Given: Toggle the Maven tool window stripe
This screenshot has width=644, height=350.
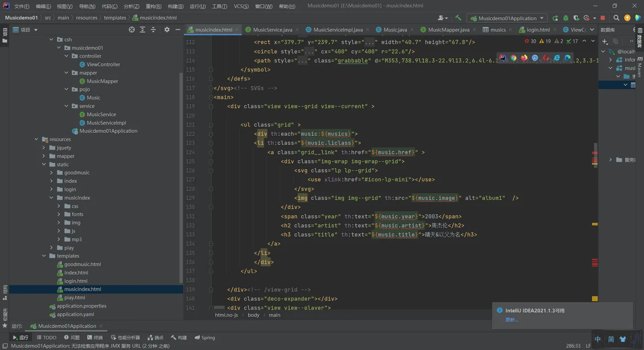Looking at the screenshot, I should [640, 67].
